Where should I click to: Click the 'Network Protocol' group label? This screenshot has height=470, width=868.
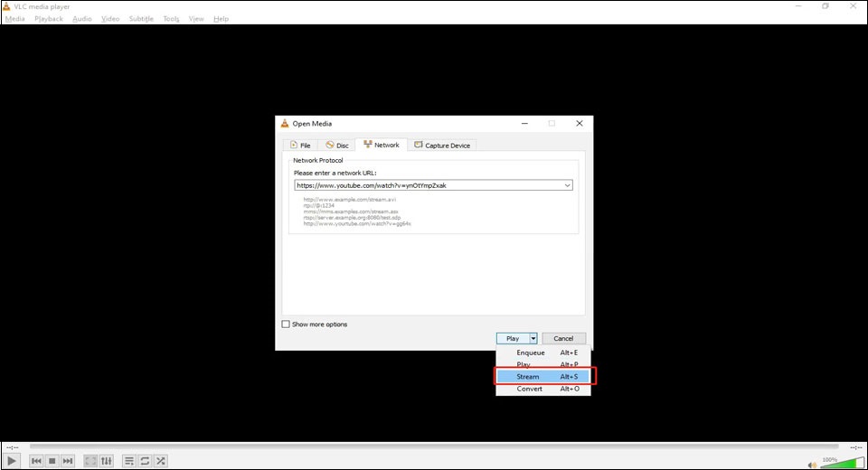[317, 160]
